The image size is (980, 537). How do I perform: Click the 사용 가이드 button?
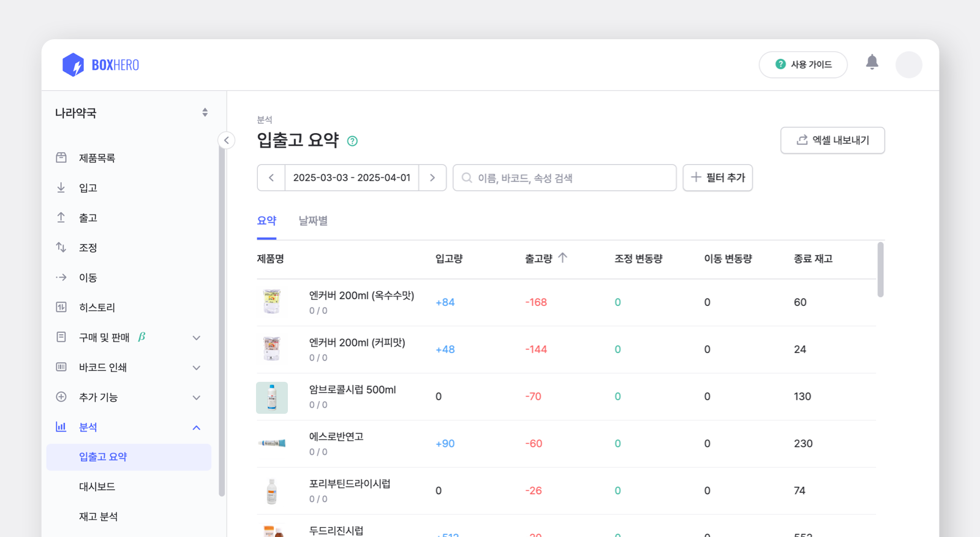[803, 64]
